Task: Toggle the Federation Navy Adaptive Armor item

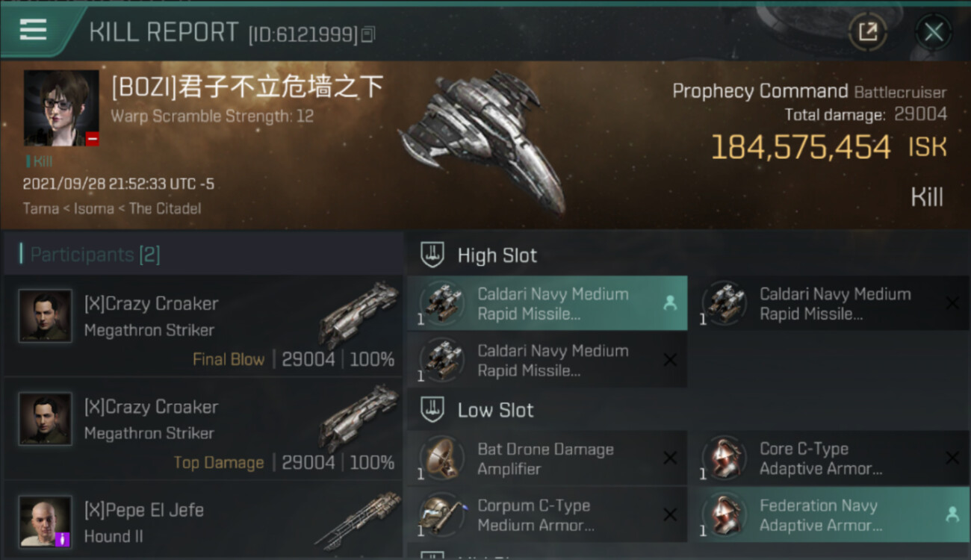Action: tap(828, 514)
